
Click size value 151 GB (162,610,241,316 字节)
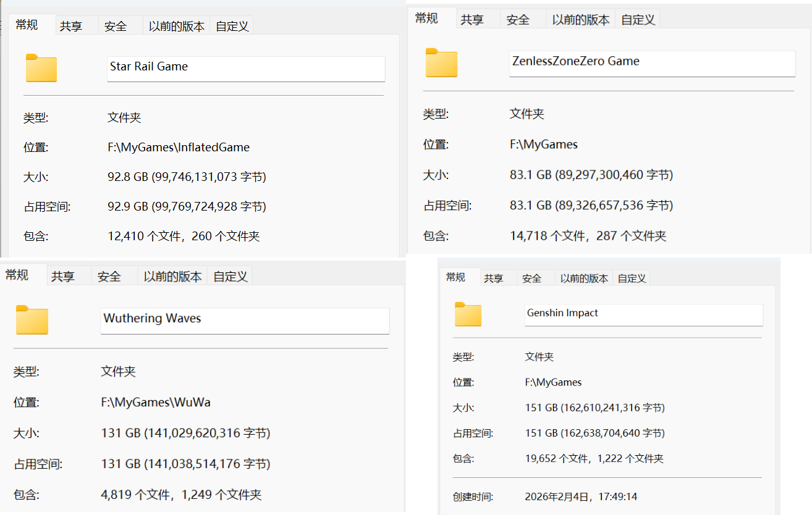pos(595,408)
